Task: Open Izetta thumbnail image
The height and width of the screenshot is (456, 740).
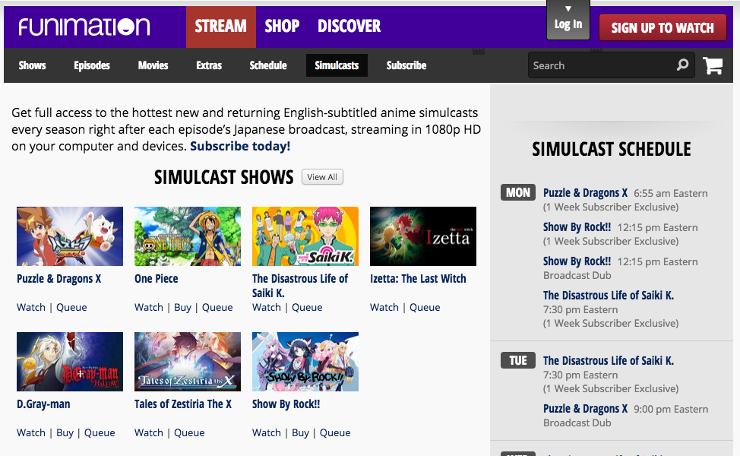Action: (x=423, y=236)
